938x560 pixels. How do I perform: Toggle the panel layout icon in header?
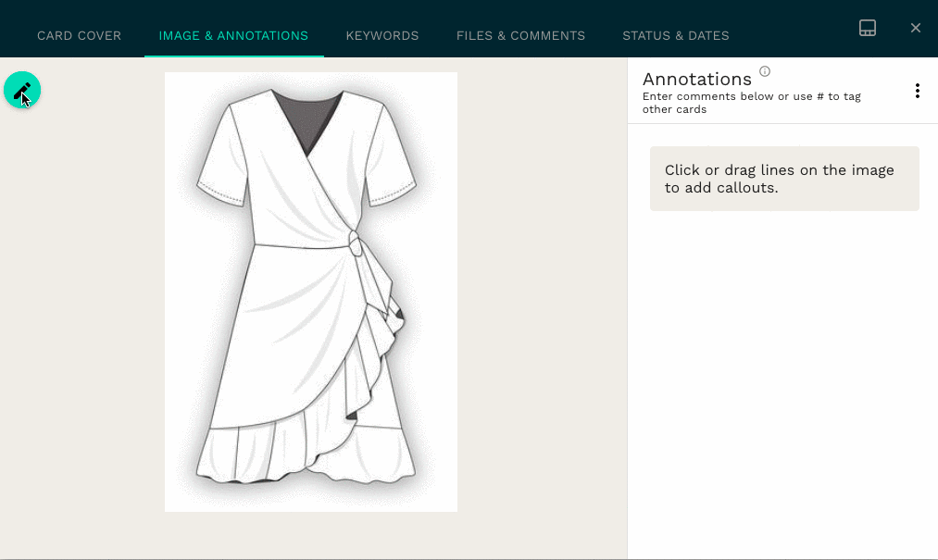[868, 28]
